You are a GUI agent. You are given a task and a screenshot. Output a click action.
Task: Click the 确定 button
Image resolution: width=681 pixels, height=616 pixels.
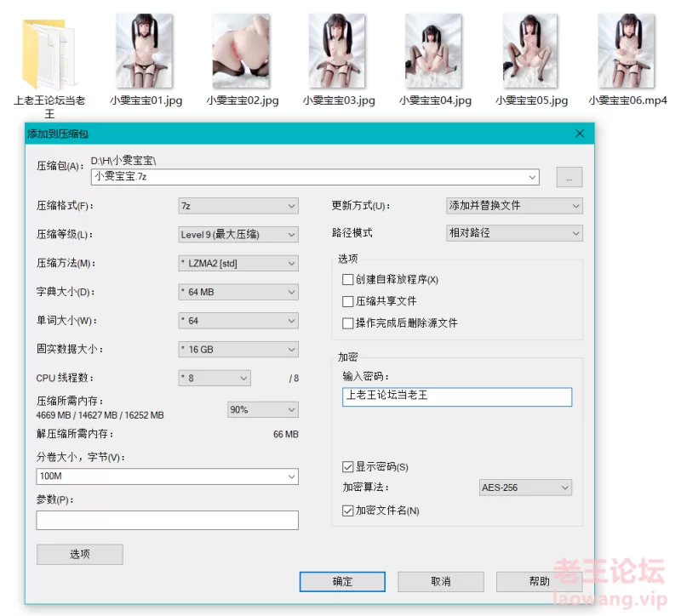(x=342, y=581)
